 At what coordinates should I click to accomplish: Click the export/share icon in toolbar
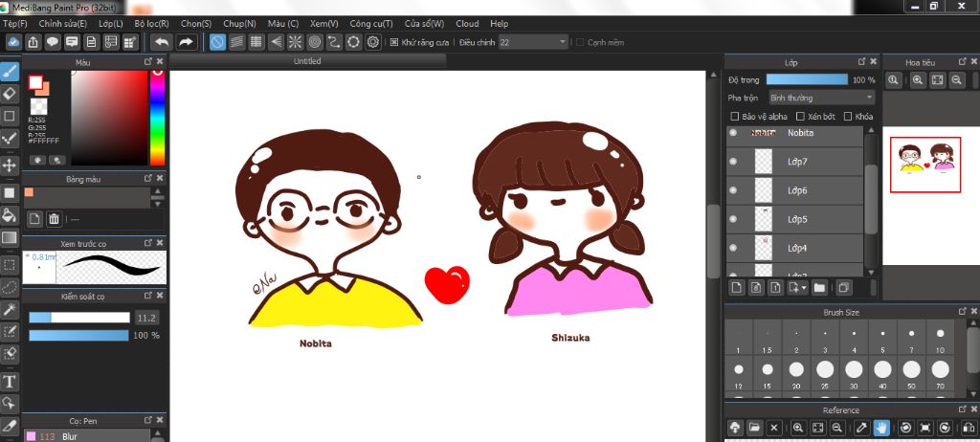point(33,42)
